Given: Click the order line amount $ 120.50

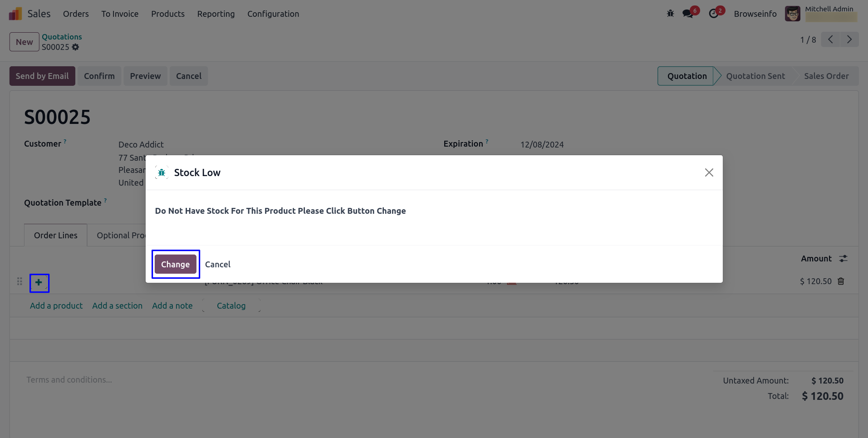Looking at the screenshot, I should (816, 281).
